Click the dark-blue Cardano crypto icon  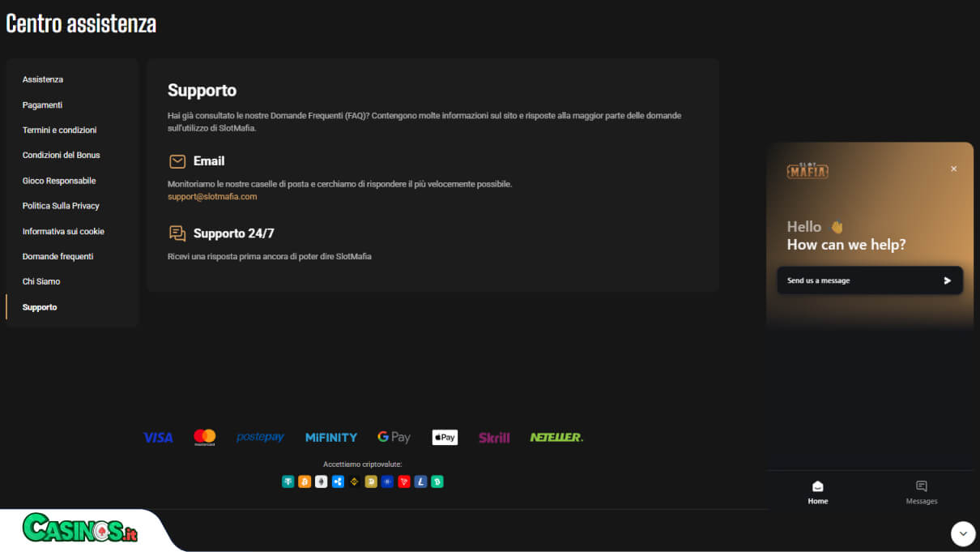point(387,481)
